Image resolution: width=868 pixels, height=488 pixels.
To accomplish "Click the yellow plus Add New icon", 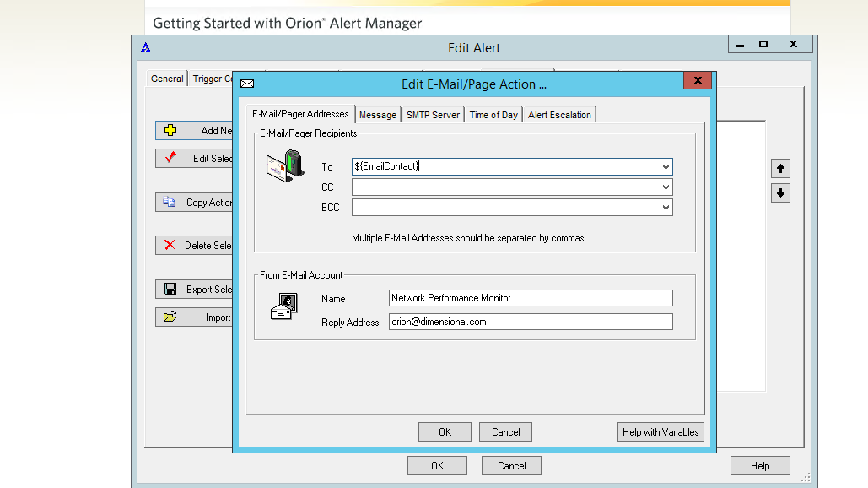I will click(170, 130).
